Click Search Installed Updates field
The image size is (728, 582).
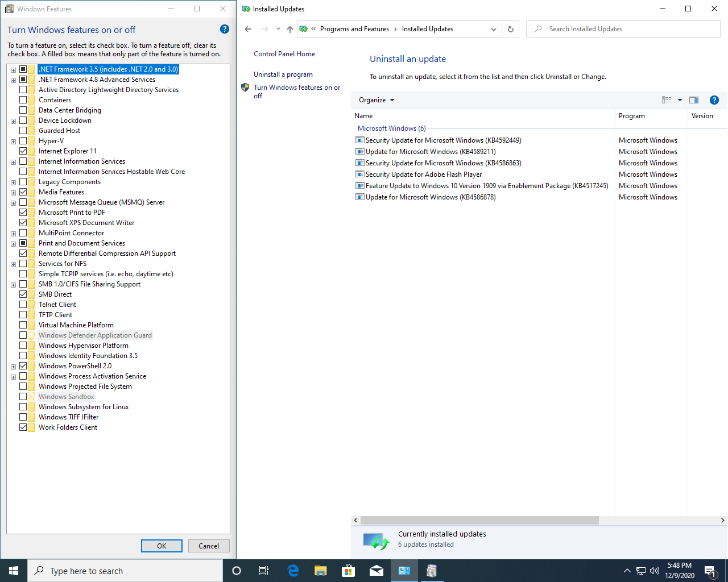[x=623, y=29]
